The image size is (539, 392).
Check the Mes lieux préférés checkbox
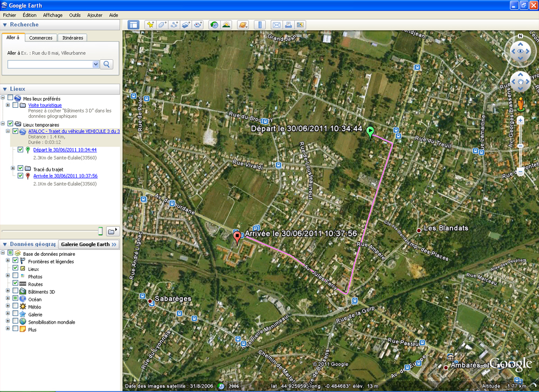10,98
